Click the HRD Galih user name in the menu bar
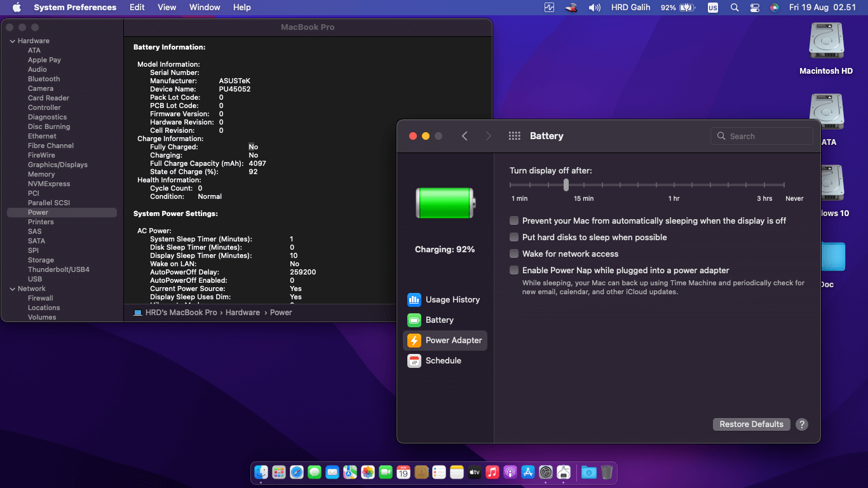Screen dimensions: 868x488 pos(630,8)
